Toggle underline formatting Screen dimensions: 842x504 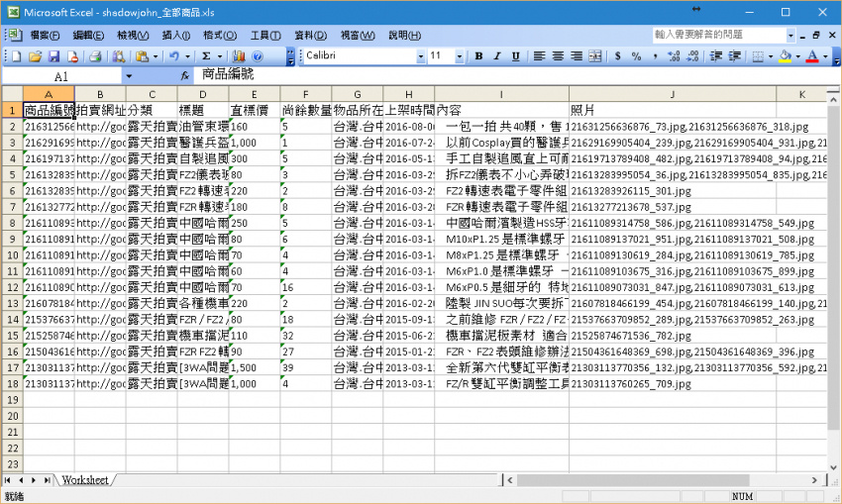(513, 56)
